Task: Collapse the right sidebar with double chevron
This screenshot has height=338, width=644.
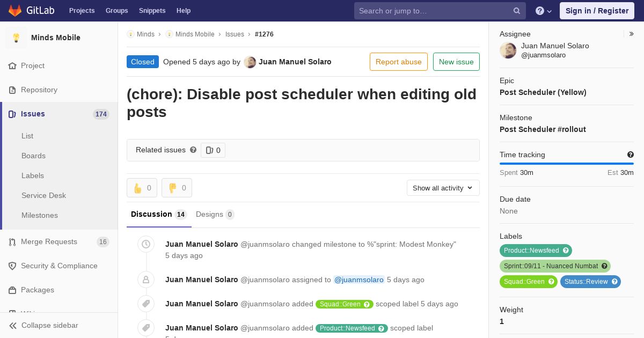Action: coord(632,34)
